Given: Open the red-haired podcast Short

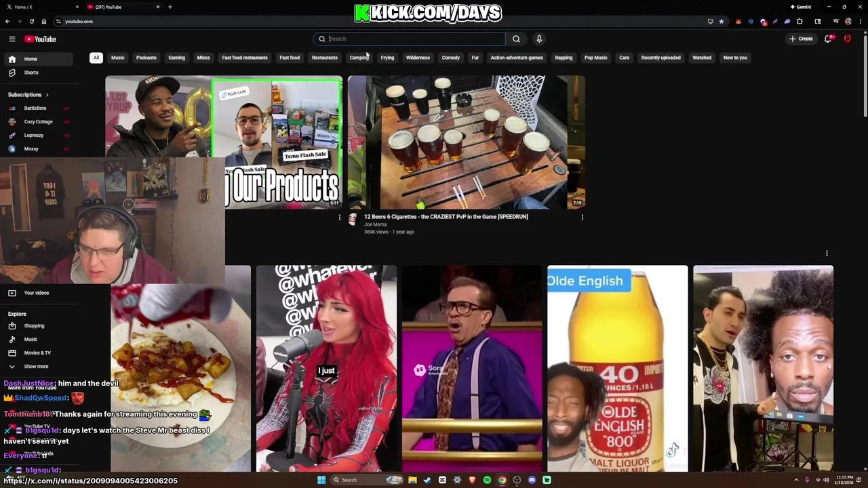Looking at the screenshot, I should click(326, 368).
